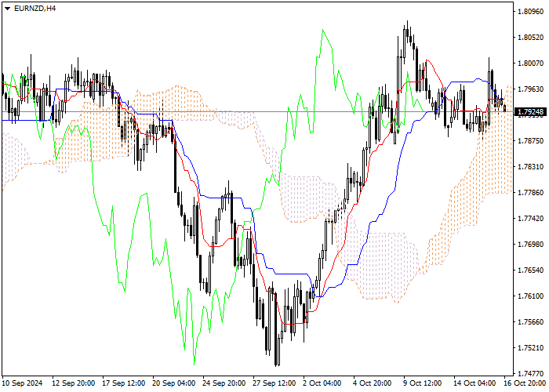Pick the 1.76540 price scale value
This screenshot has width=549, height=392.
click(x=530, y=270)
